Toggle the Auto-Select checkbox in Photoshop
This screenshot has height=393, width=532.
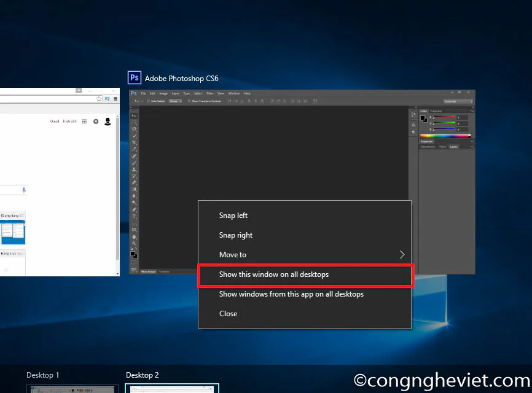click(148, 101)
